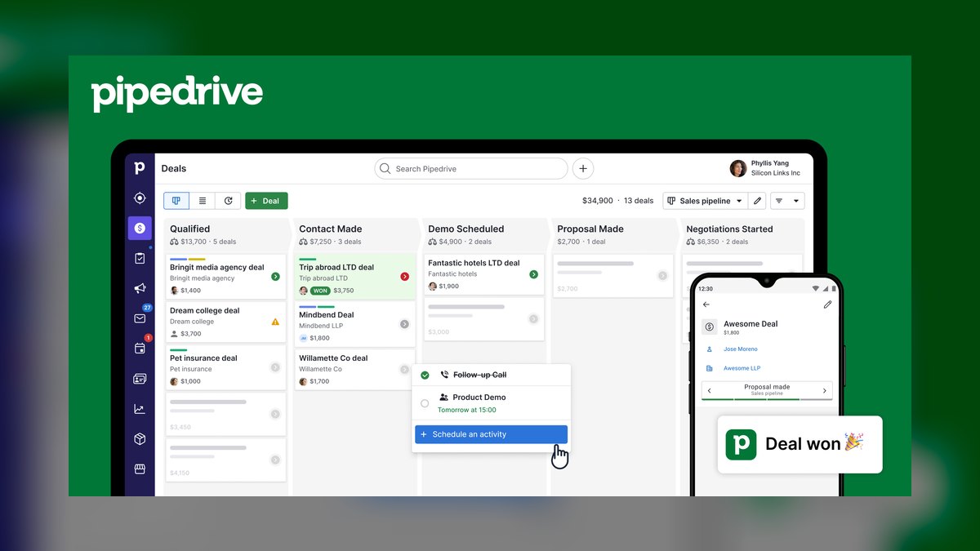
Task: Open the Fantastic hotels LTD deal card
Action: click(483, 274)
